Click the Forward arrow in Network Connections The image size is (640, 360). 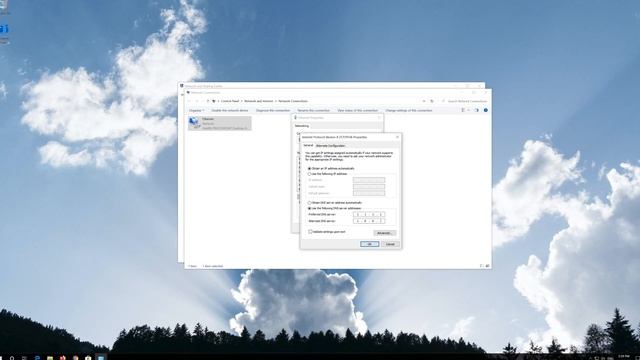coord(197,101)
